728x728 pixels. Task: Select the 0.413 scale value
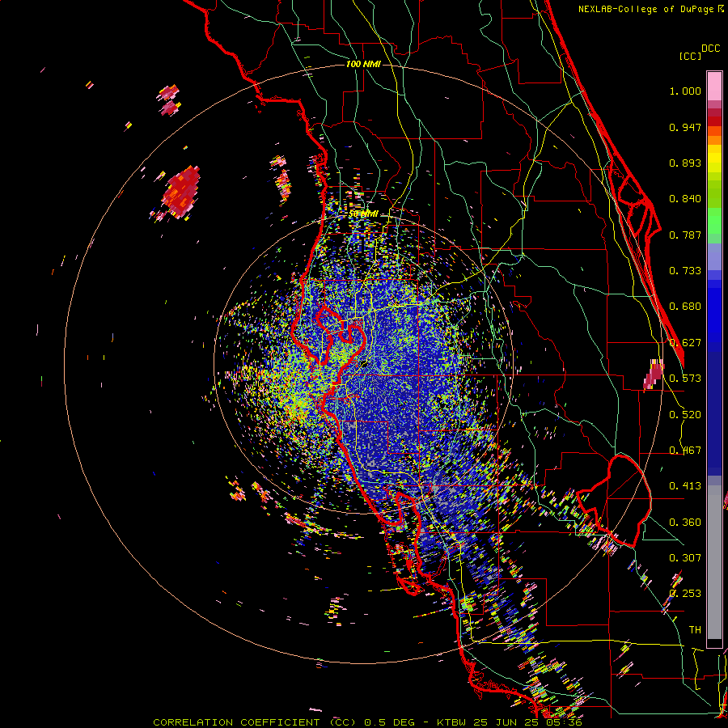(685, 486)
